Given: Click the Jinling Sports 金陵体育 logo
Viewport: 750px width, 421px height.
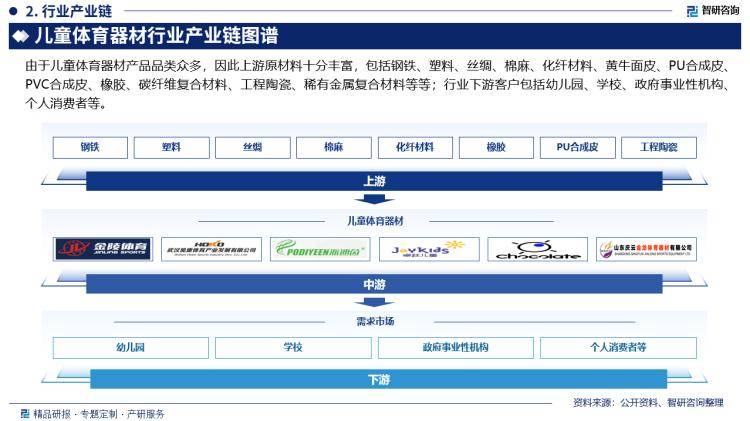Looking at the screenshot, I should pyautogui.click(x=103, y=249).
